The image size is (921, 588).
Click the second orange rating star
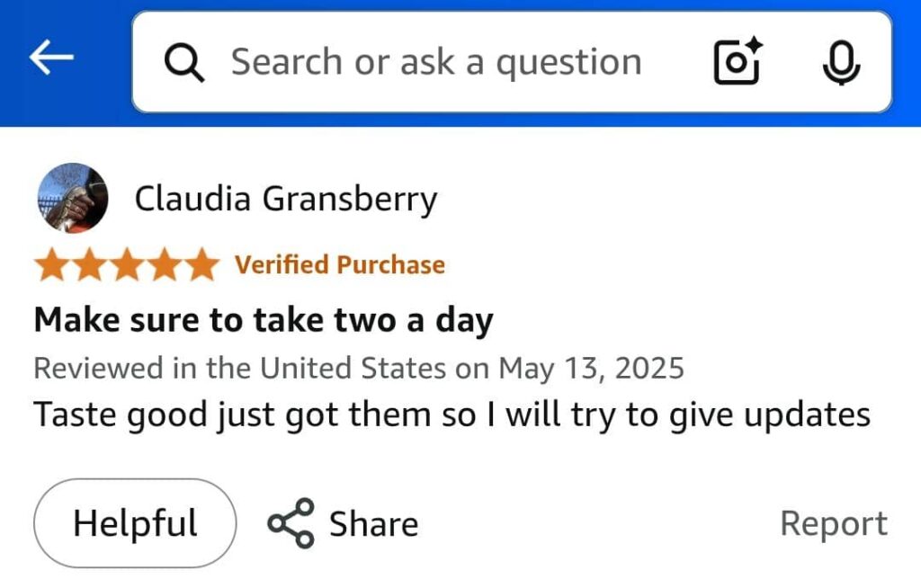tap(90, 265)
